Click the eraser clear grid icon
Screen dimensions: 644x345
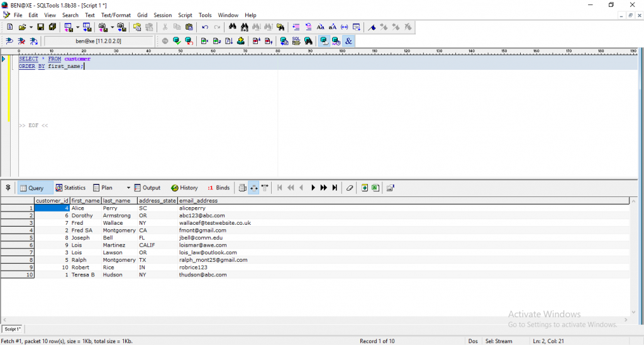coord(348,188)
